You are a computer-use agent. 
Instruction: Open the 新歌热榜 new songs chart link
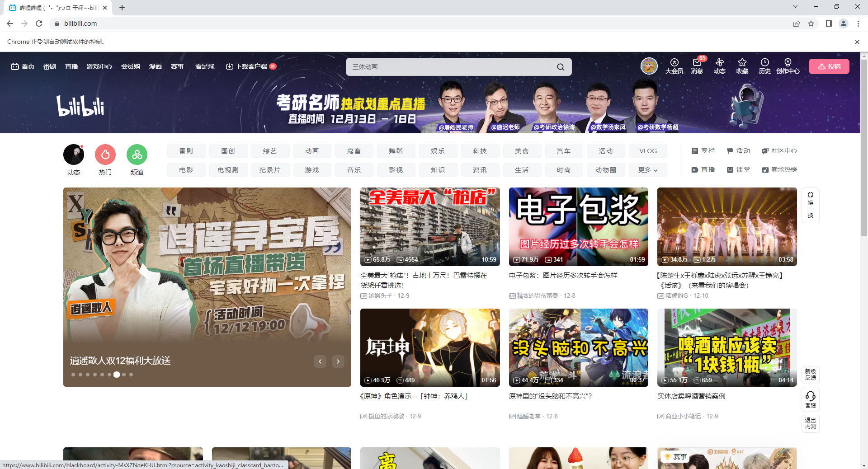[x=779, y=169]
